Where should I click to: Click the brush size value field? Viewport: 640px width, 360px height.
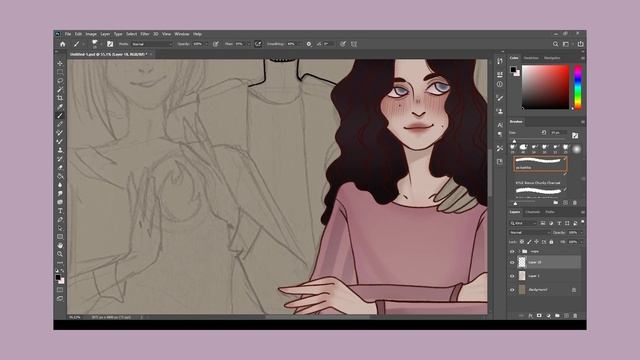pyautogui.click(x=558, y=133)
